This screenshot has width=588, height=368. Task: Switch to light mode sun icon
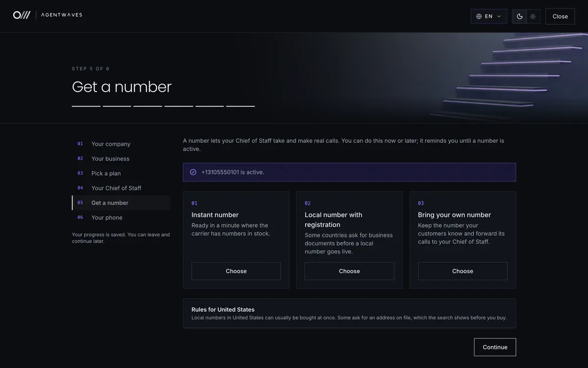[533, 16]
